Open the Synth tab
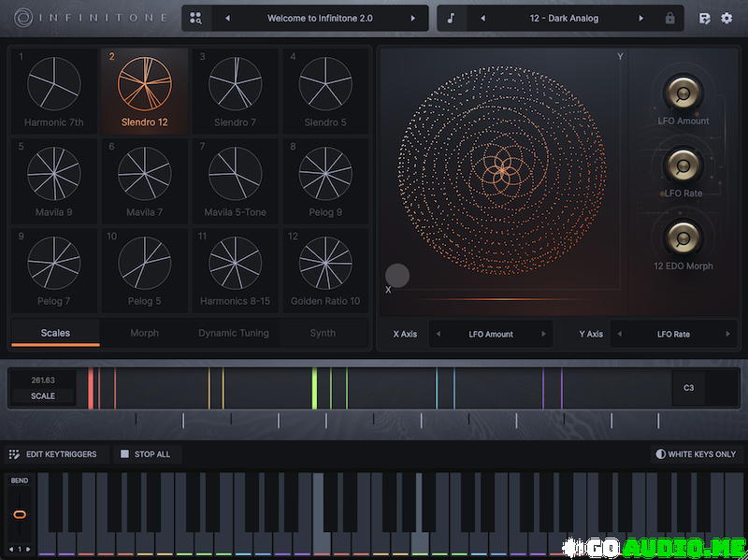Viewport: 748px width, 560px height. pos(323,333)
